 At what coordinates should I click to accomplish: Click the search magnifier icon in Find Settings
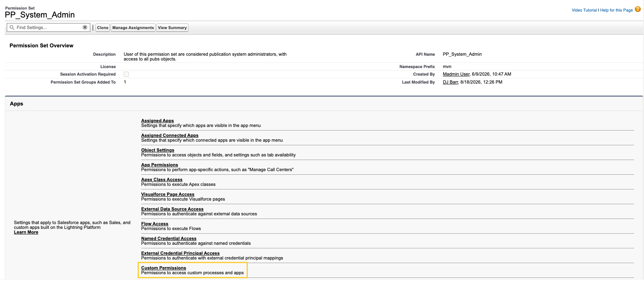[x=12, y=27]
